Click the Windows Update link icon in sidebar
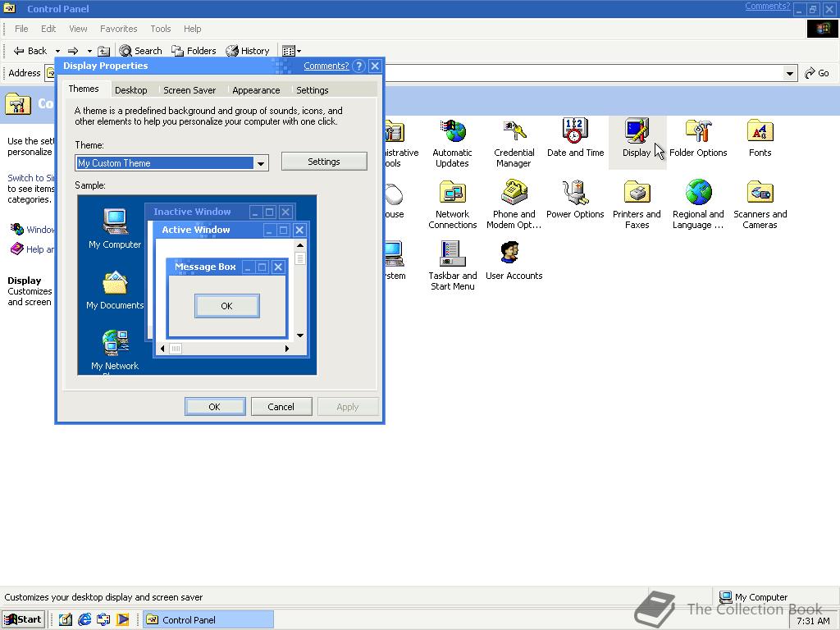The image size is (840, 630). pos(17,230)
